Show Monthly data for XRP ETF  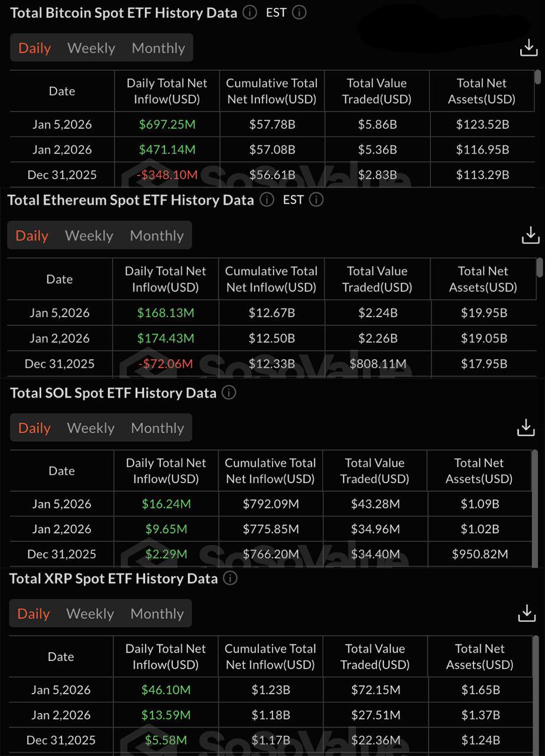click(x=157, y=614)
